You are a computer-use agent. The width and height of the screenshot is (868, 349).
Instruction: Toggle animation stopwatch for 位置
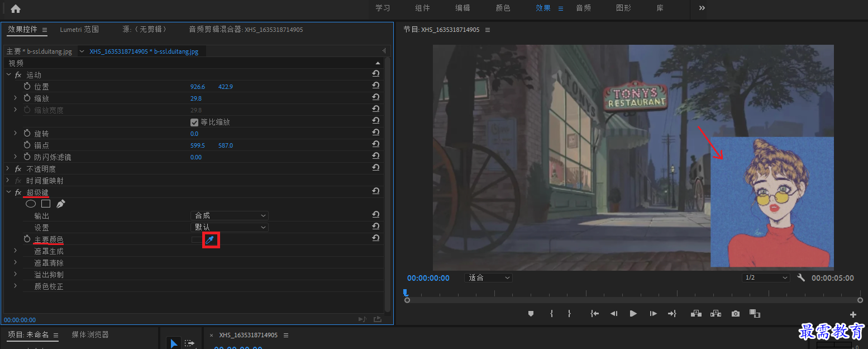pyautogui.click(x=27, y=87)
